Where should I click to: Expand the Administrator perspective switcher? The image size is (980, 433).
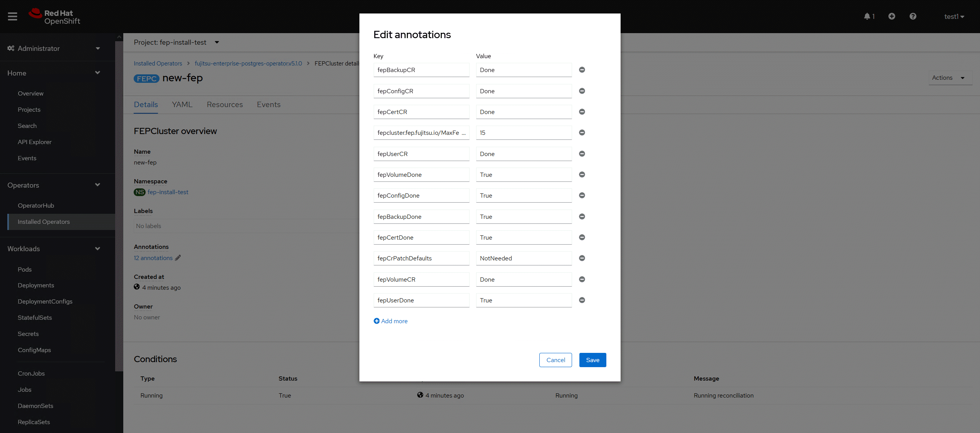(54, 49)
